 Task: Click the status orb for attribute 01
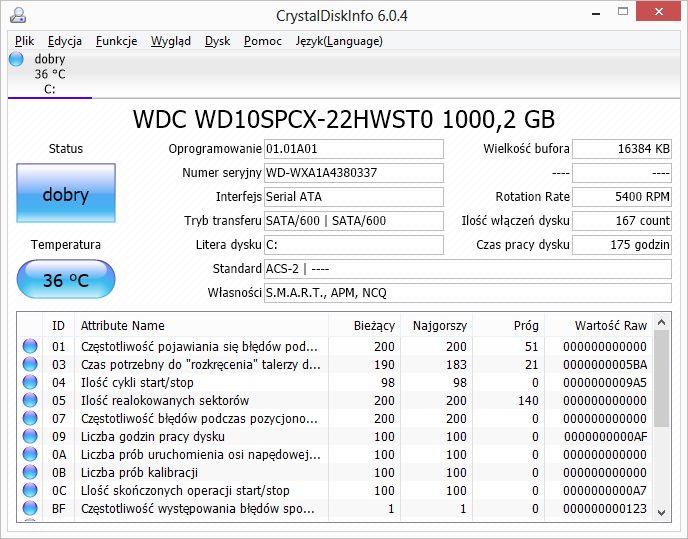(x=30, y=346)
